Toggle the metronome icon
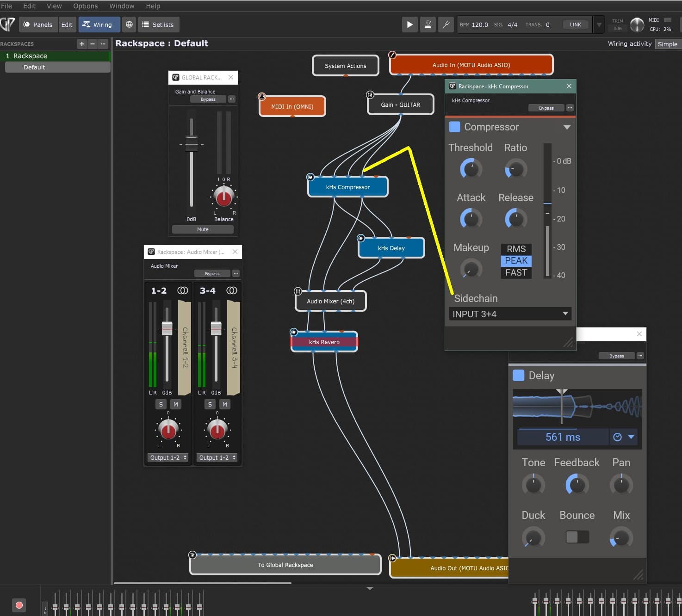 (428, 25)
